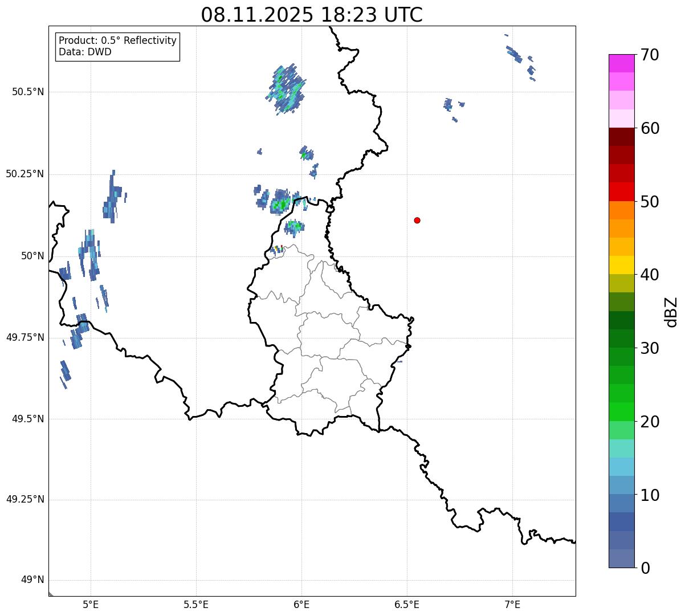The width and height of the screenshot is (685, 616).
Task: Click the 40 label on the colorbar
Action: [x=649, y=275]
